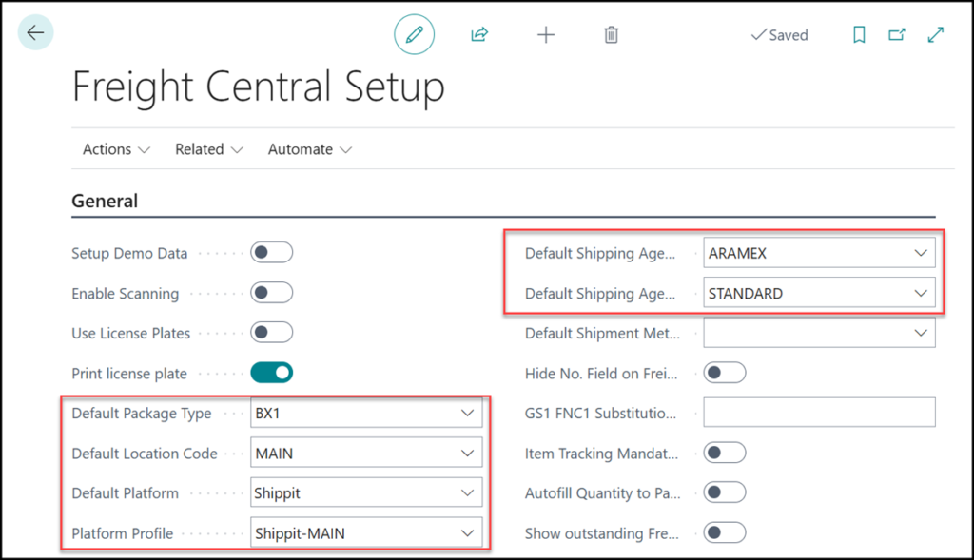The image size is (974, 560).
Task: Click the expand to full screen icon
Action: pos(936,35)
